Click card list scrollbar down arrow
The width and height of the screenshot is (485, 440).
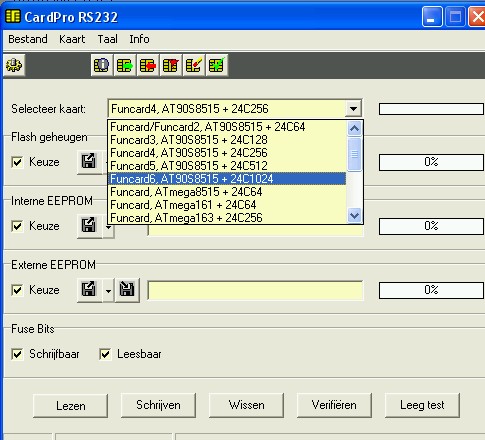point(354,216)
